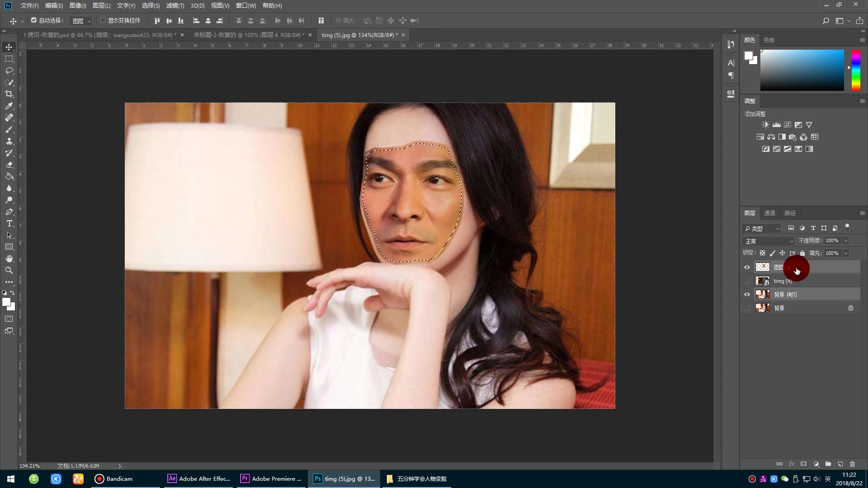Open Adobe Premiere from the taskbar
Viewport: 868px width, 488px height.
(270, 479)
